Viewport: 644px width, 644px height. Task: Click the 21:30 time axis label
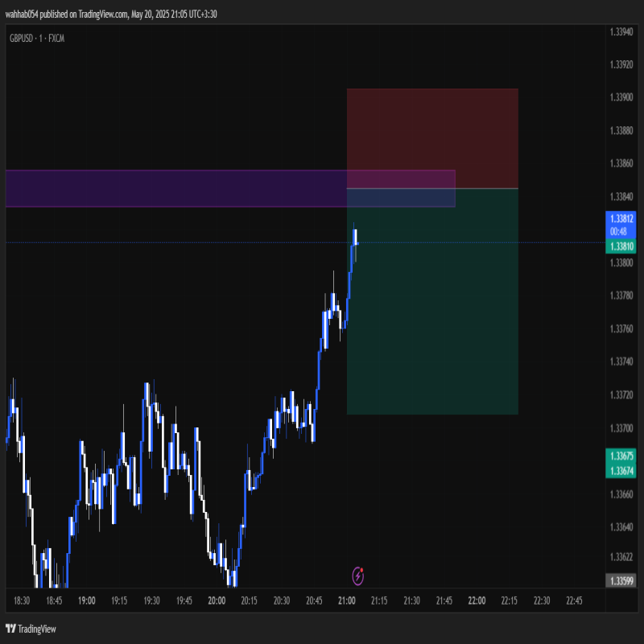pos(411,601)
